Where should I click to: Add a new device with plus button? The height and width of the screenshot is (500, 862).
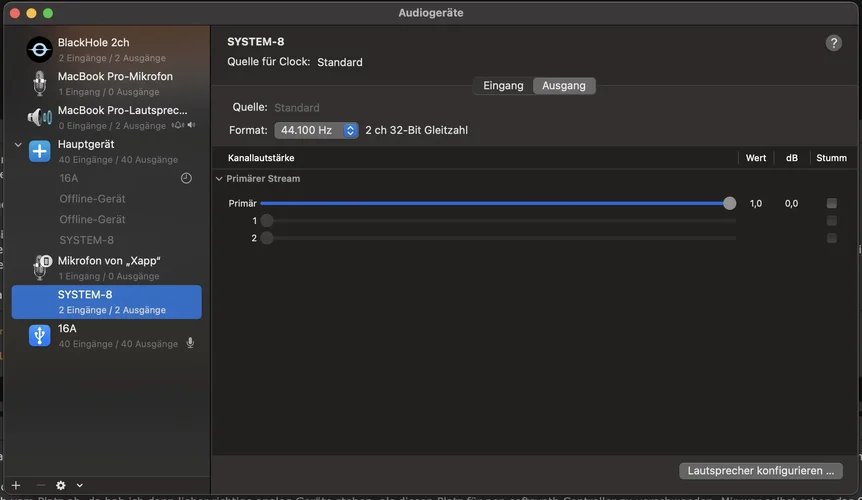[15, 485]
